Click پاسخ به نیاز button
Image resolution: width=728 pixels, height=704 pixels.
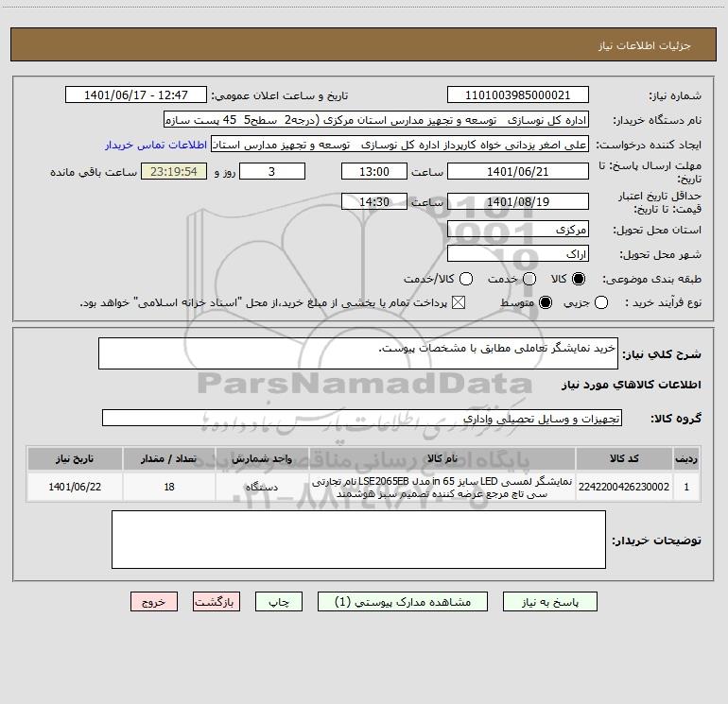550,602
